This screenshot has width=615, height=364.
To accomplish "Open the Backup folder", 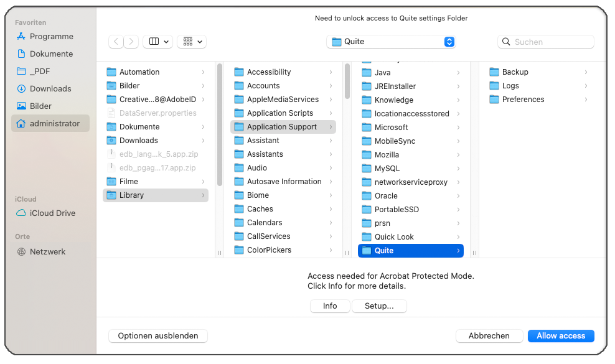I will (x=538, y=72).
